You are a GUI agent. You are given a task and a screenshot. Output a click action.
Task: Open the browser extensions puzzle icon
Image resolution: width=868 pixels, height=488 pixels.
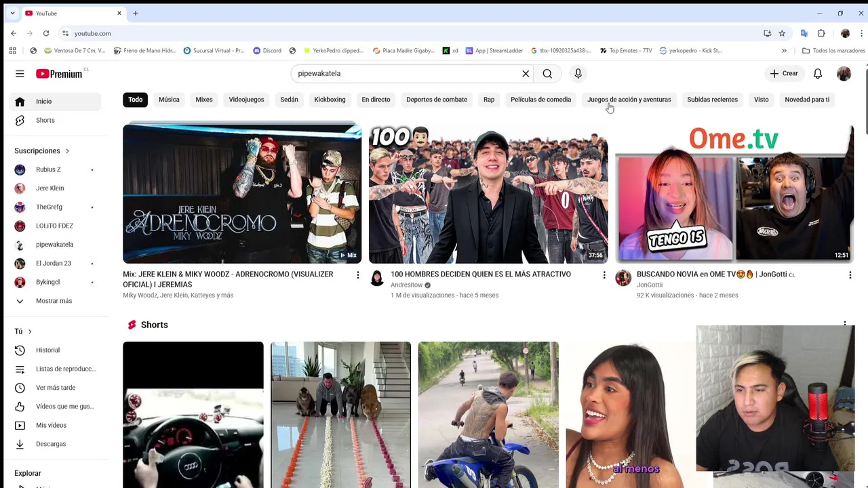click(821, 33)
